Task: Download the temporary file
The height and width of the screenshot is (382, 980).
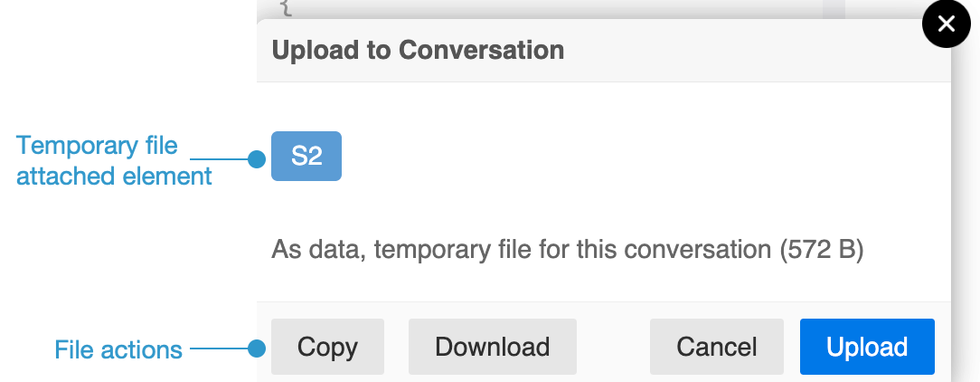Action: [x=492, y=347]
